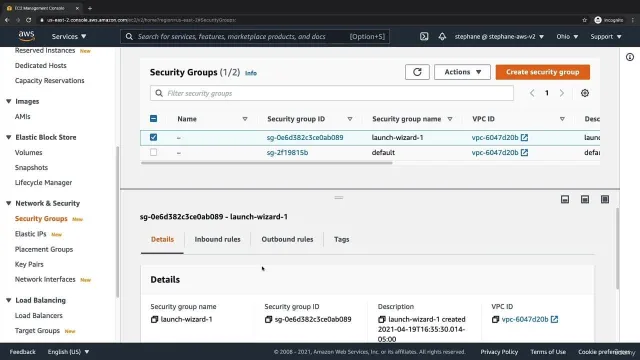This screenshot has height=360, width=640.
Task: Open the stephane account dropdown
Action: coord(499,36)
